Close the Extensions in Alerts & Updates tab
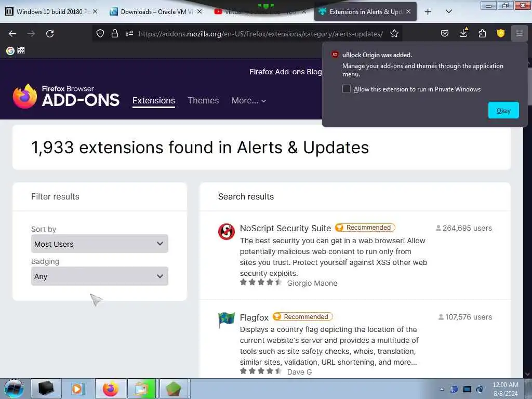532x399 pixels. click(x=408, y=11)
